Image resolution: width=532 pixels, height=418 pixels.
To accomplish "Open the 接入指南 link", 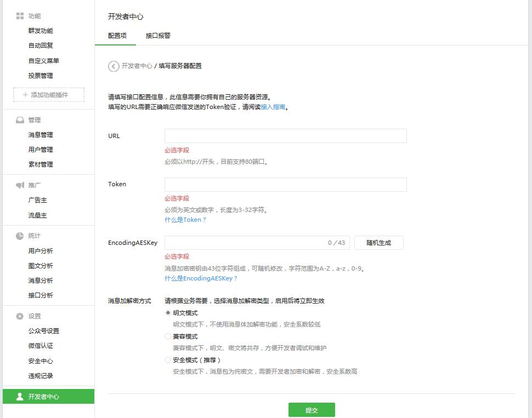I will coord(273,107).
